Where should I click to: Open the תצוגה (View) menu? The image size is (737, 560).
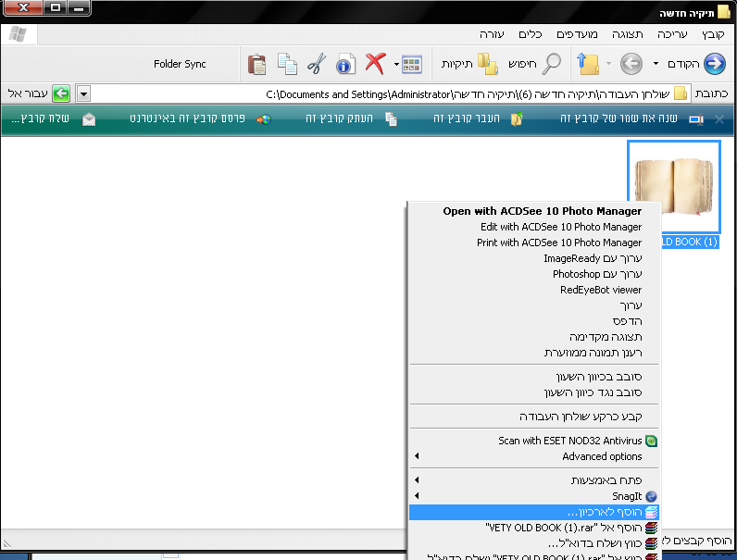(x=627, y=34)
